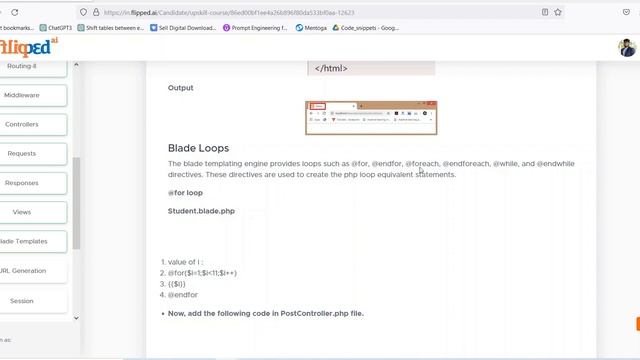Viewport: 640px width, 360px height.
Task: Click the Blade Loops heading
Action: (x=198, y=148)
